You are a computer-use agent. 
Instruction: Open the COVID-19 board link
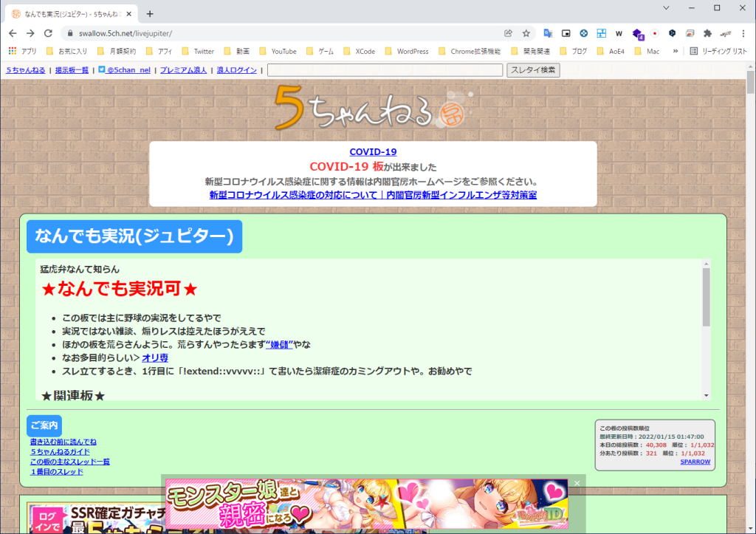coord(373,152)
